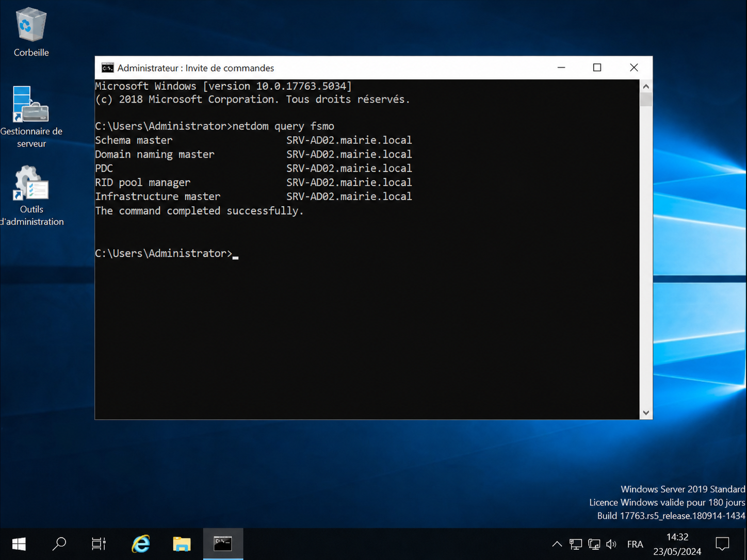Click the command prompt taskbar button
The height and width of the screenshot is (560, 747).
(223, 544)
